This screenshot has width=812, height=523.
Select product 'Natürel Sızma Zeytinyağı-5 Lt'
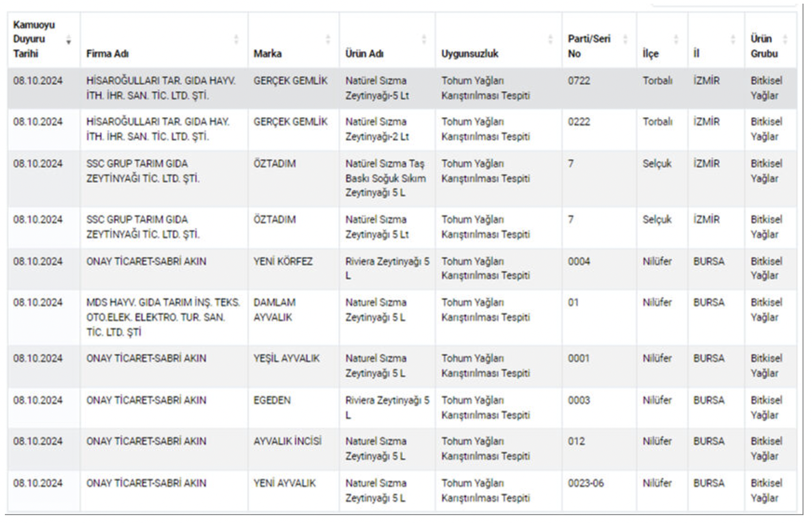point(379,88)
